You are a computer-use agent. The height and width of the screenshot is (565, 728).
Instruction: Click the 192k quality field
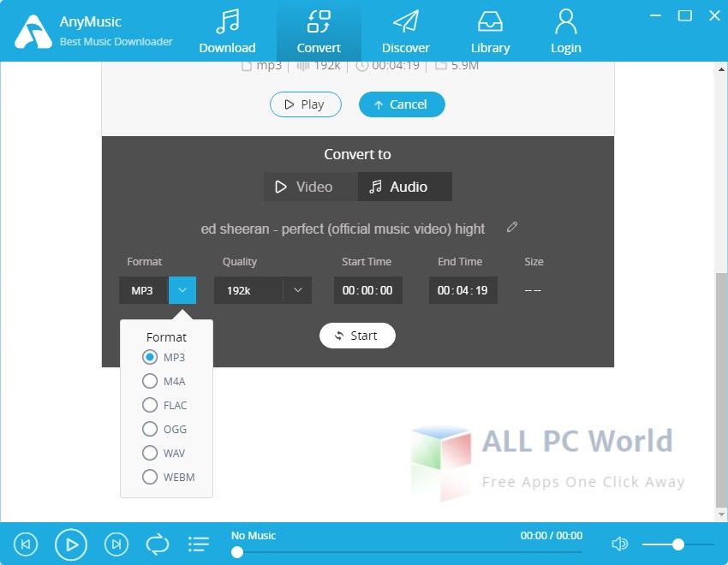[248, 290]
